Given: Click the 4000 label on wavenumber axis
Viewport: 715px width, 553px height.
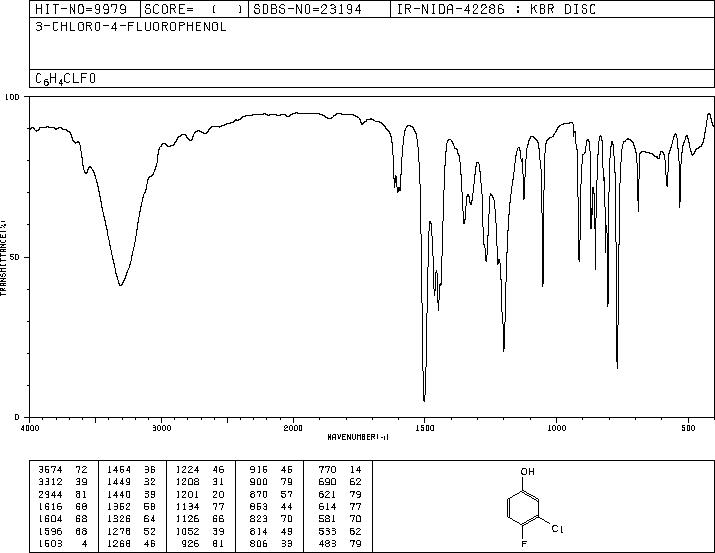Looking at the screenshot, I should pyautogui.click(x=30, y=428).
